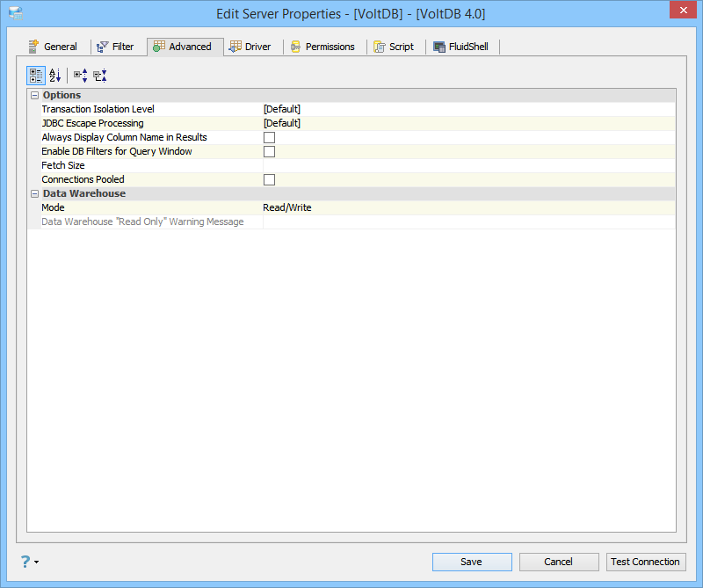Image resolution: width=703 pixels, height=588 pixels.
Task: Click the title bar server icon
Action: [16, 13]
